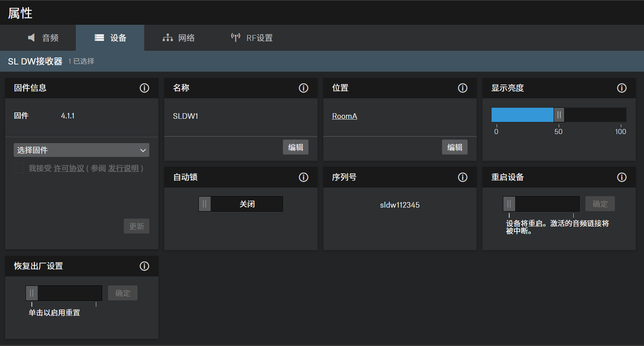Select the 网络 tab

click(179, 38)
